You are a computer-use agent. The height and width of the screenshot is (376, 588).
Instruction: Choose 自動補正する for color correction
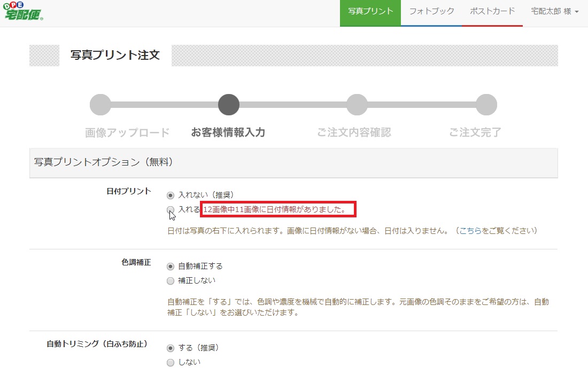tap(171, 266)
